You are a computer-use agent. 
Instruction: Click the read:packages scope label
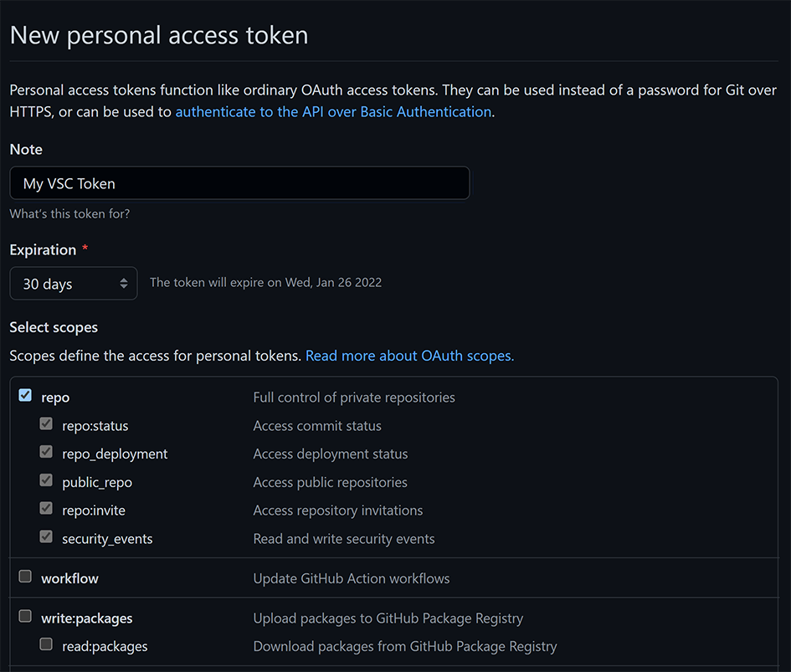click(x=105, y=647)
